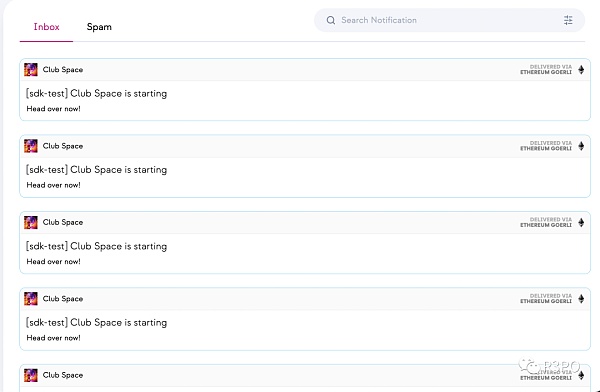Click "Delivered via Ethereum Goerli" in fourth notification
This screenshot has height=392, width=600.
546,299
